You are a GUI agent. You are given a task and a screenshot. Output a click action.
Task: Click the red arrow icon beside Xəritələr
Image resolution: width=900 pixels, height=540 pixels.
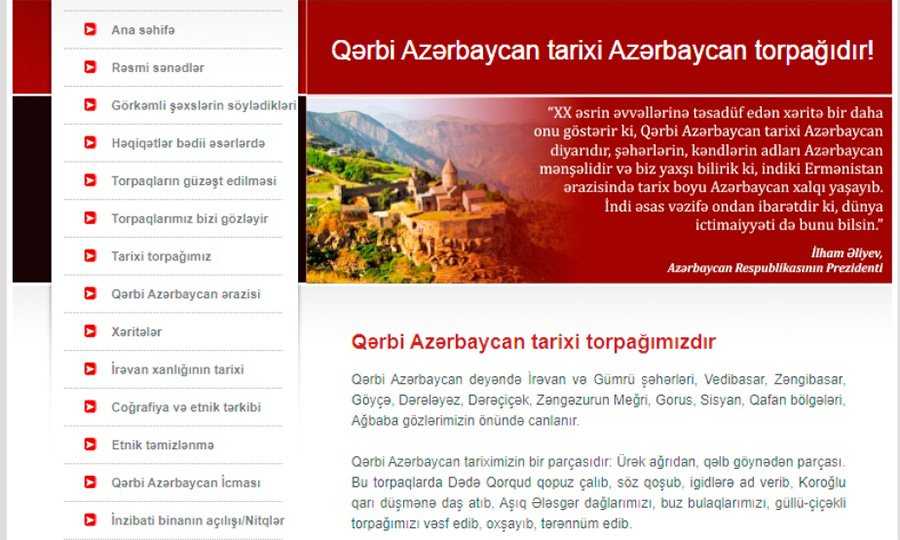coord(90,331)
